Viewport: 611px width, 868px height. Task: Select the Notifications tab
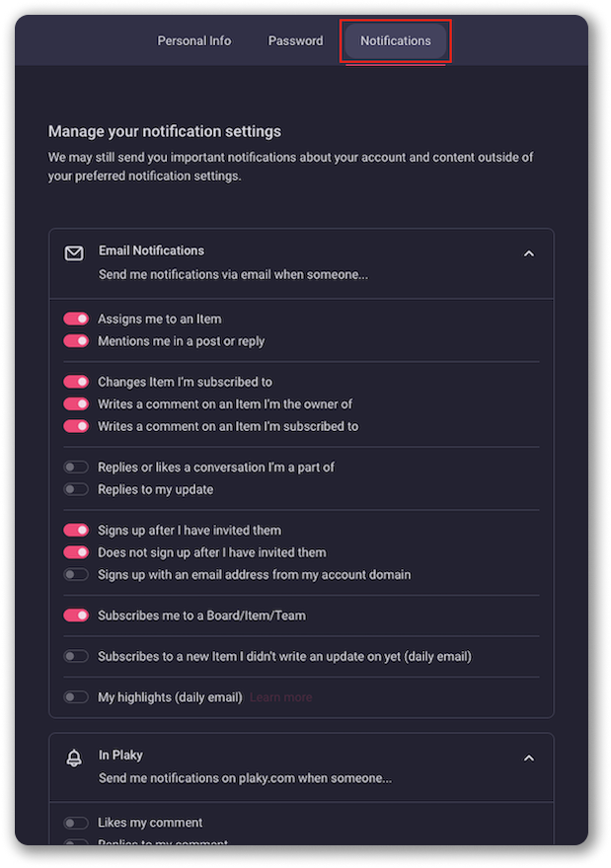(x=396, y=40)
